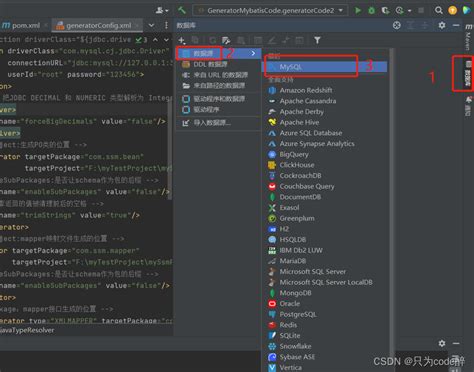
Task: Click the javaTypeResolver breadcrumb at the editor bottom
Action: pos(27,330)
